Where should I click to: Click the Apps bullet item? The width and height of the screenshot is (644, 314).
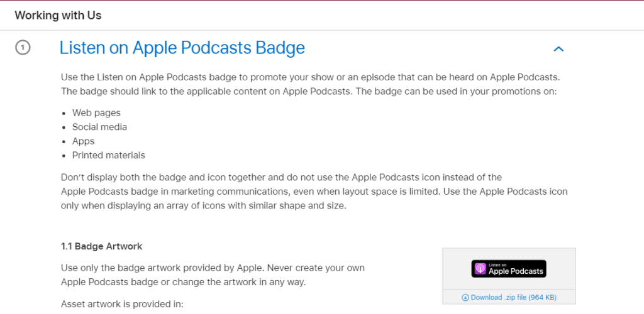tap(83, 141)
